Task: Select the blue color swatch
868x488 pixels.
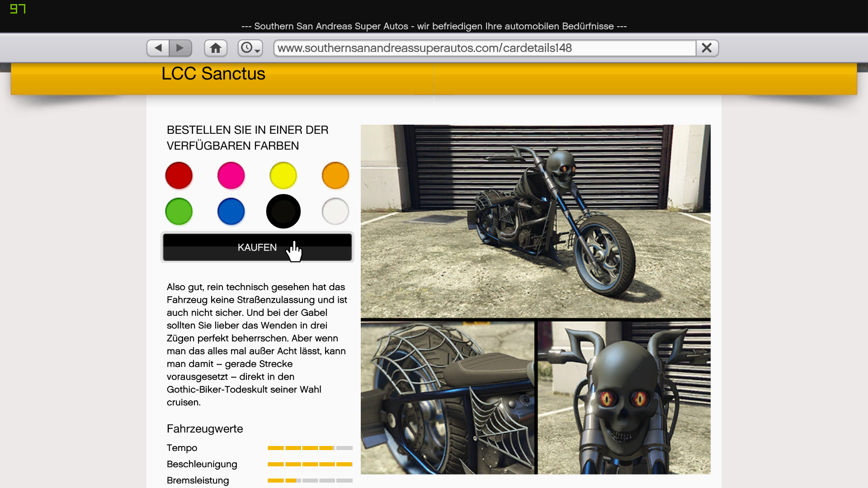Action: tap(231, 211)
